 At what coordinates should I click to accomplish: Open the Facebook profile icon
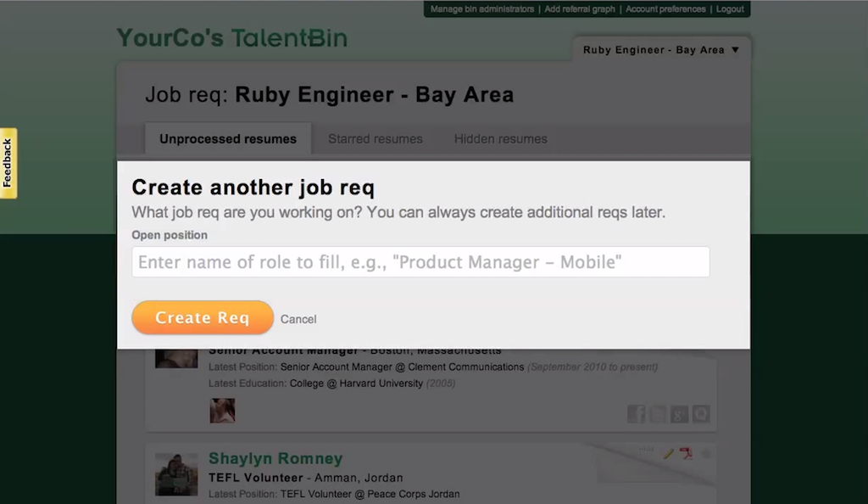pyautogui.click(x=636, y=413)
